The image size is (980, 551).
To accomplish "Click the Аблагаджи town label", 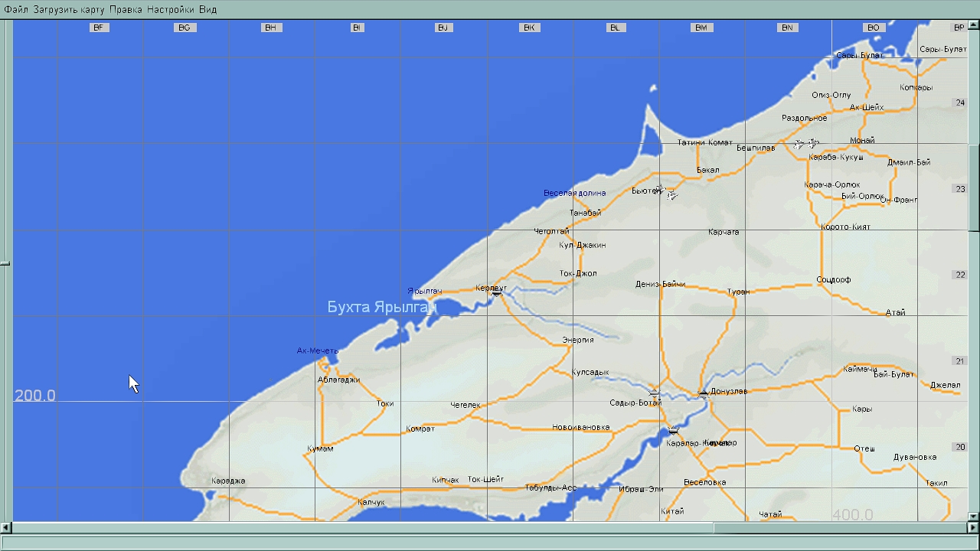I will coord(338,380).
